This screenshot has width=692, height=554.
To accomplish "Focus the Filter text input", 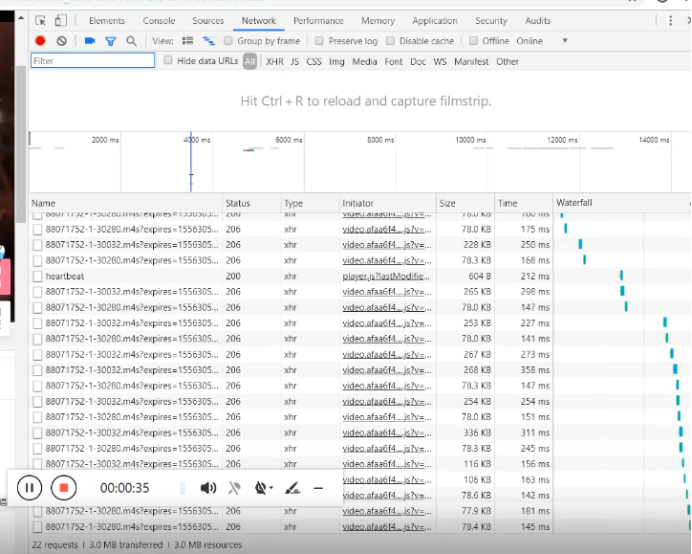I will [x=93, y=60].
